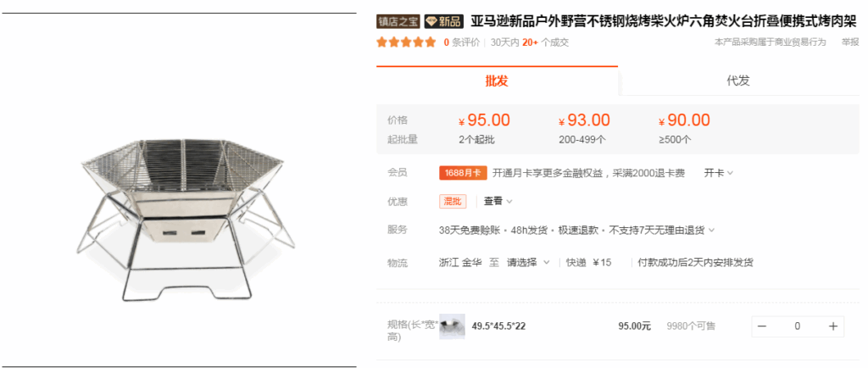
Task: Increase quantity with the plus button
Action: [x=832, y=326]
